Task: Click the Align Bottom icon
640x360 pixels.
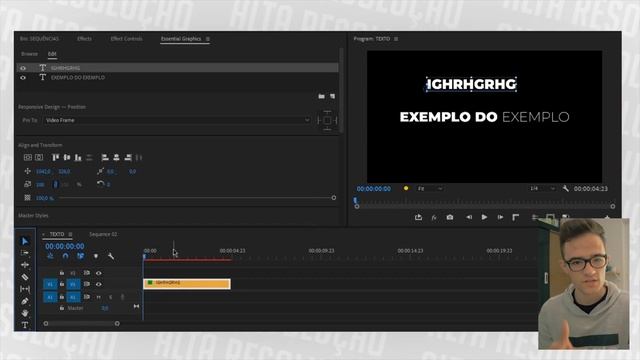Action: pyautogui.click(x=78, y=158)
